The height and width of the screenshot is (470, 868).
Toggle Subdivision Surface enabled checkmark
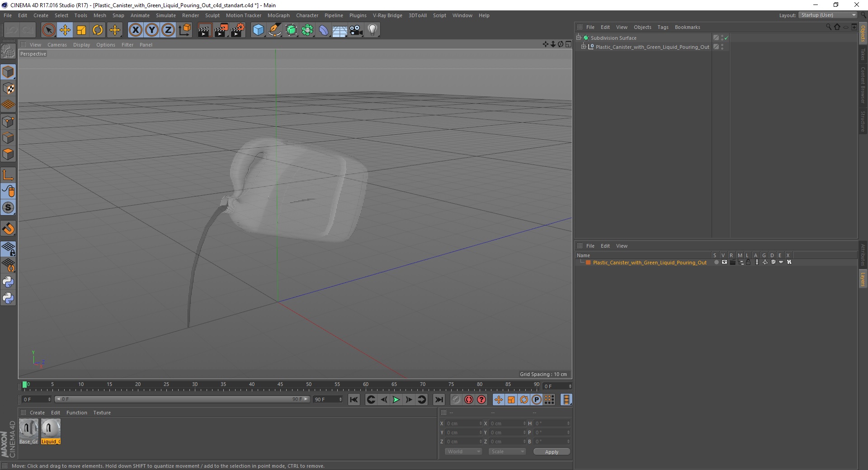pyautogui.click(x=726, y=38)
